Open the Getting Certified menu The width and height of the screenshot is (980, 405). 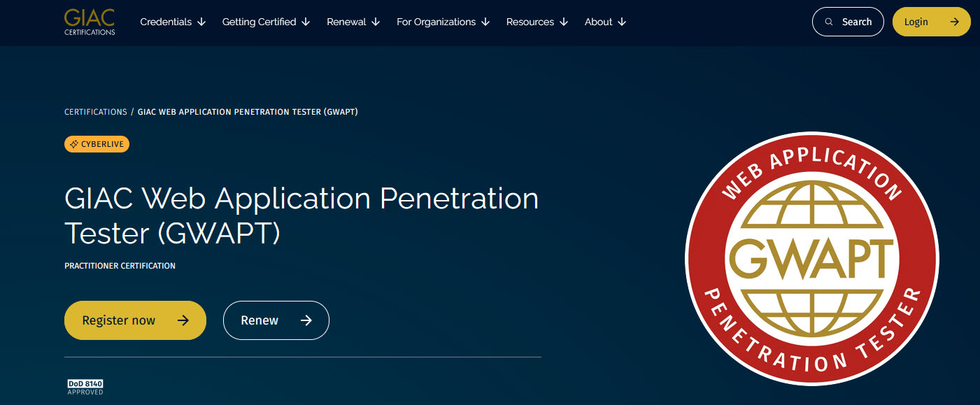(266, 22)
